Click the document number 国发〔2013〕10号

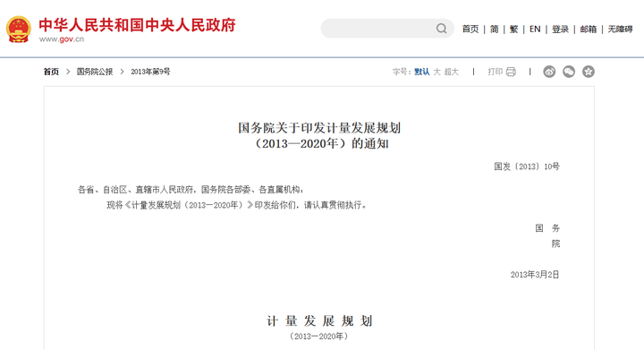[527, 166]
